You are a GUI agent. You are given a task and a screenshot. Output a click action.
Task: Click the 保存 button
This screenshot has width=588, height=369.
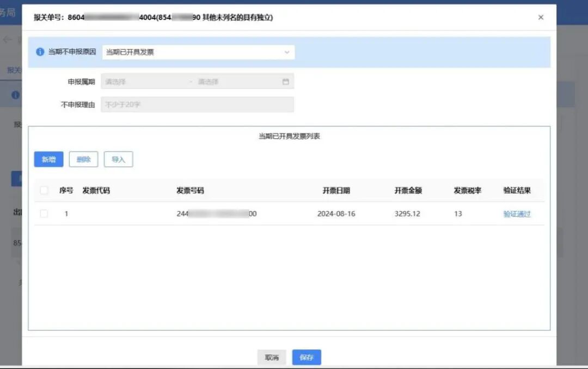point(307,358)
